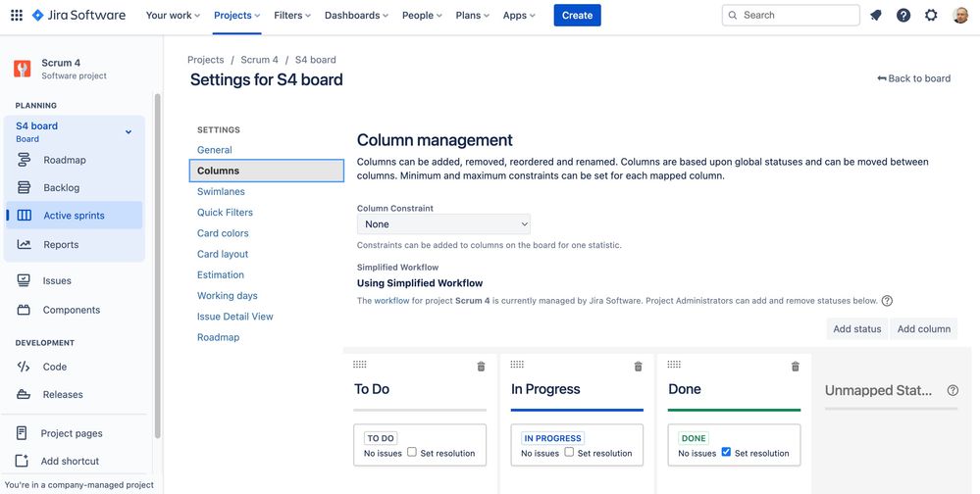Viewport: 980px width, 494px height.
Task: Open Roadmap in the settings list
Action: pyautogui.click(x=218, y=337)
